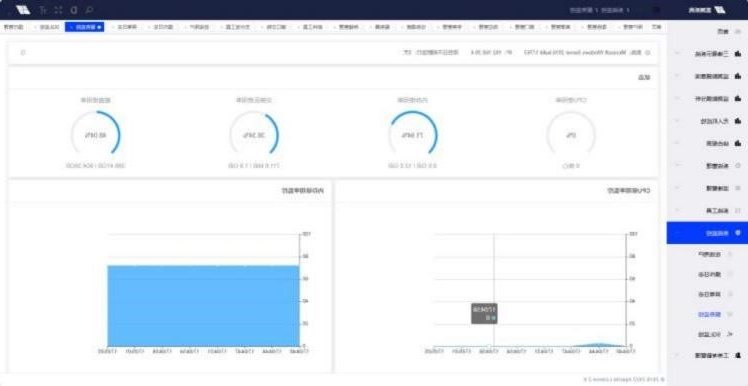Close the SQL监控 tab with its × mark
The image size is (748, 386).
coord(36,27)
